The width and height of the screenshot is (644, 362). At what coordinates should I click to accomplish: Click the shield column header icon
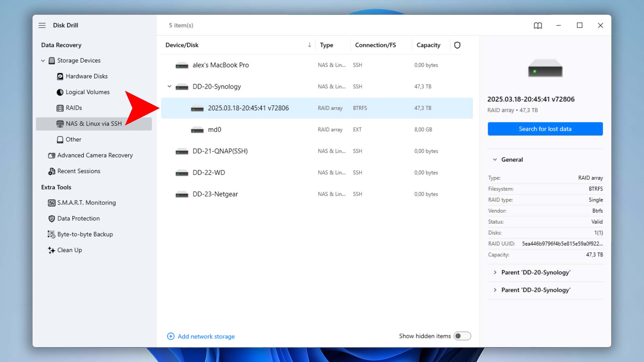(x=457, y=45)
